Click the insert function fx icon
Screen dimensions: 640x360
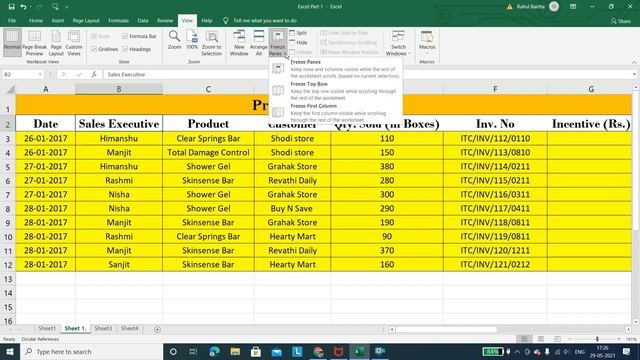94,74
